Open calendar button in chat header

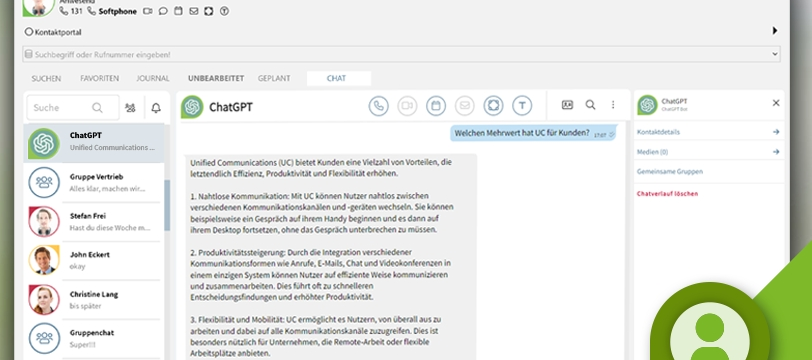436,106
